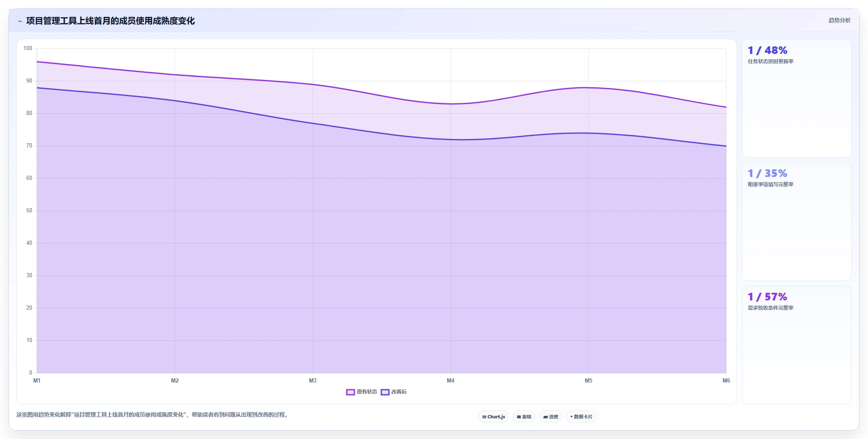
Task: Toggle the 原有状态 series legend label
Action: (x=367, y=392)
